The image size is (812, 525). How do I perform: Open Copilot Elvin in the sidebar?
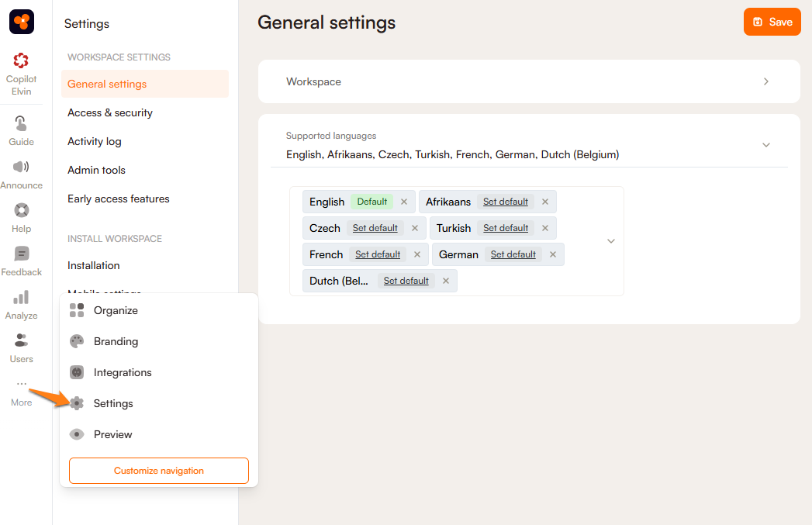21,60
